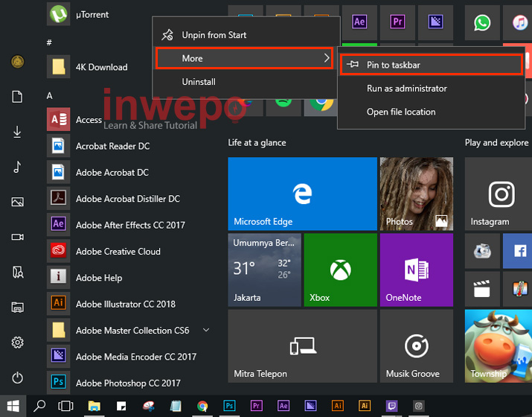This screenshot has width=532, height=417.
Task: Open the OneNote tile
Action: pos(416,270)
